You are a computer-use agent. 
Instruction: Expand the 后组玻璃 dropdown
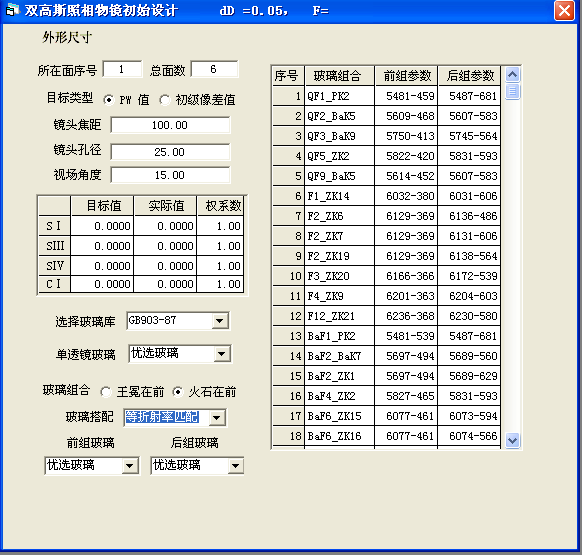(x=235, y=466)
